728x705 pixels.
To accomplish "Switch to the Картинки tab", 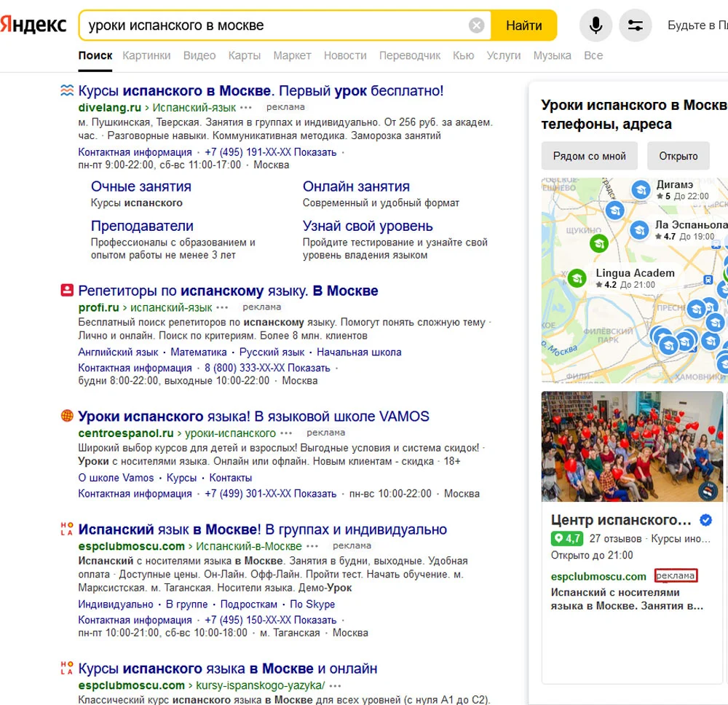I will point(146,55).
